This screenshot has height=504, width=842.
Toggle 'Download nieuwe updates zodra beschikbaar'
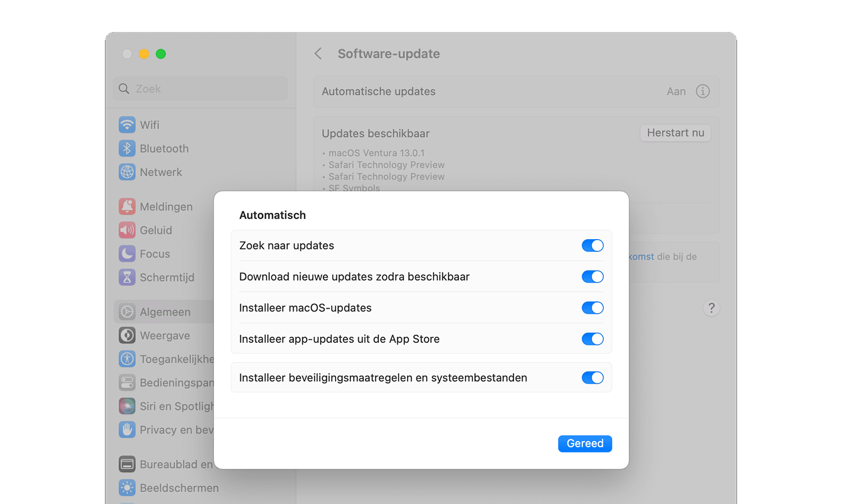click(x=592, y=277)
